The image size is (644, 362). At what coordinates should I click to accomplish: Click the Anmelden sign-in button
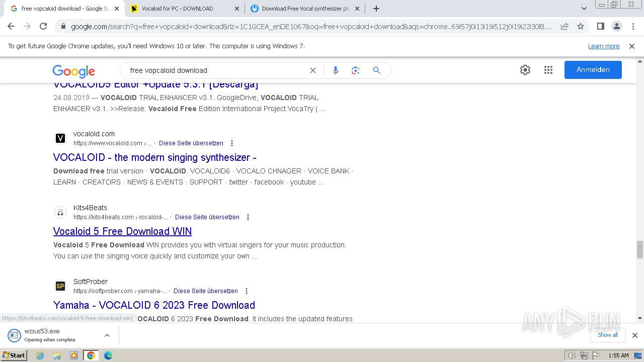pos(593,70)
